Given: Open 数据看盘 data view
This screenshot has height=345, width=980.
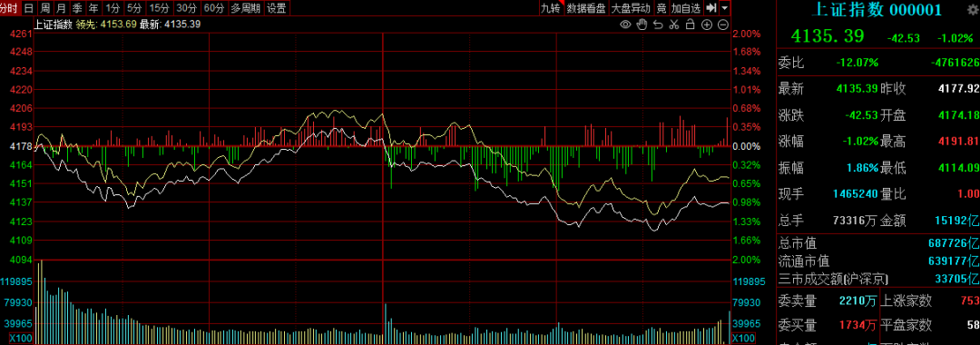Looking at the screenshot, I should (585, 8).
